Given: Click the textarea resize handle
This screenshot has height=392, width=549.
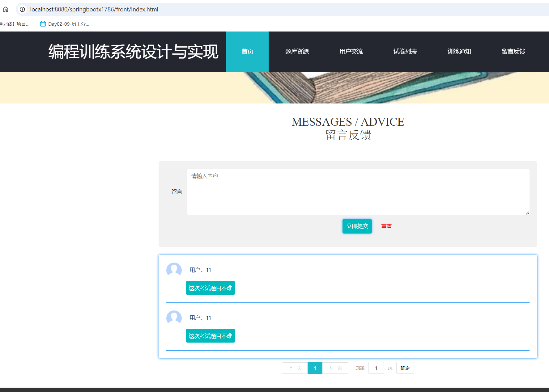Looking at the screenshot, I should coord(527,213).
